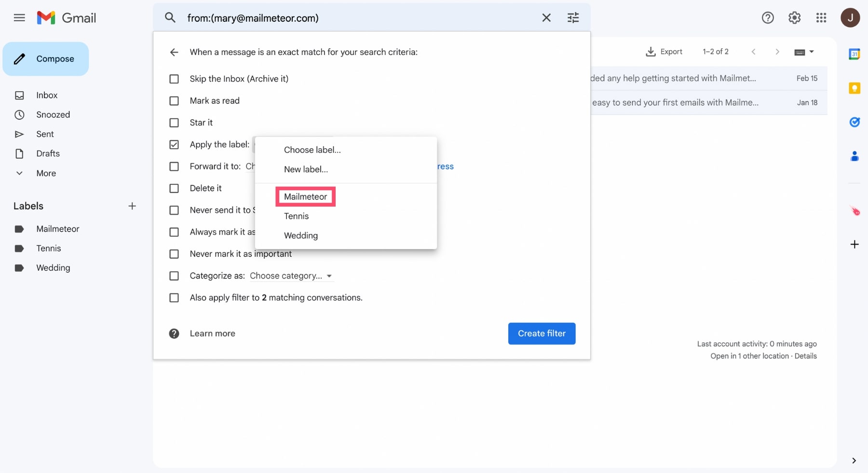Click the search magnifier icon
This screenshot has height=473, width=868.
coord(170,18)
